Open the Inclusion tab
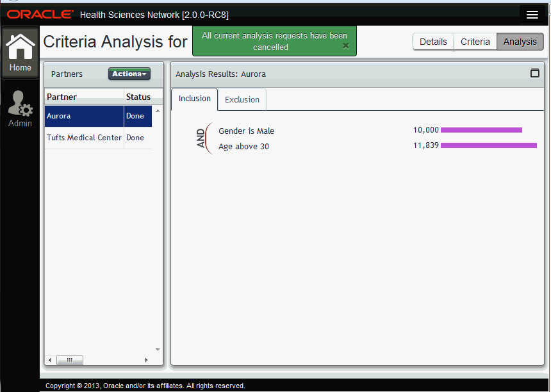This screenshot has height=392, width=551. [x=194, y=99]
